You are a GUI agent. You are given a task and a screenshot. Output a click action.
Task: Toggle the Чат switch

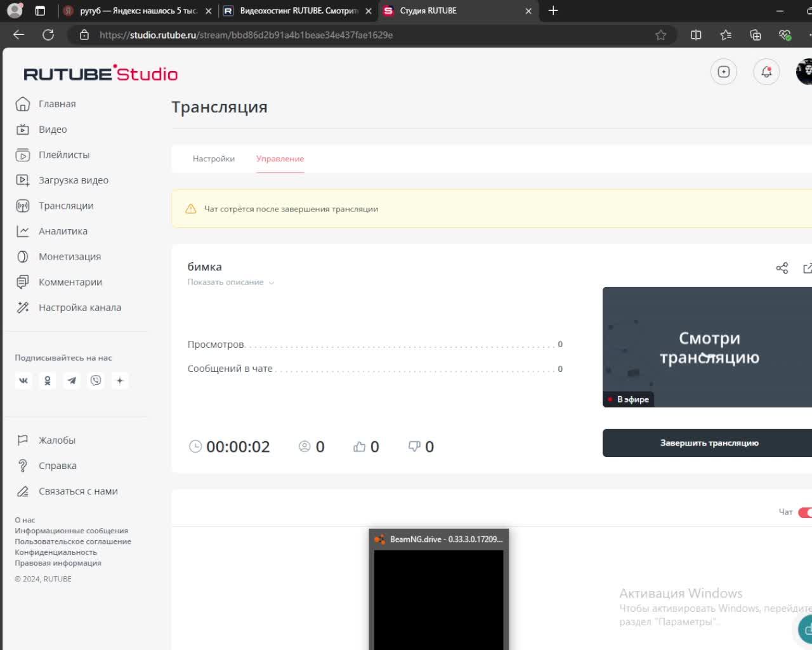[x=805, y=512]
